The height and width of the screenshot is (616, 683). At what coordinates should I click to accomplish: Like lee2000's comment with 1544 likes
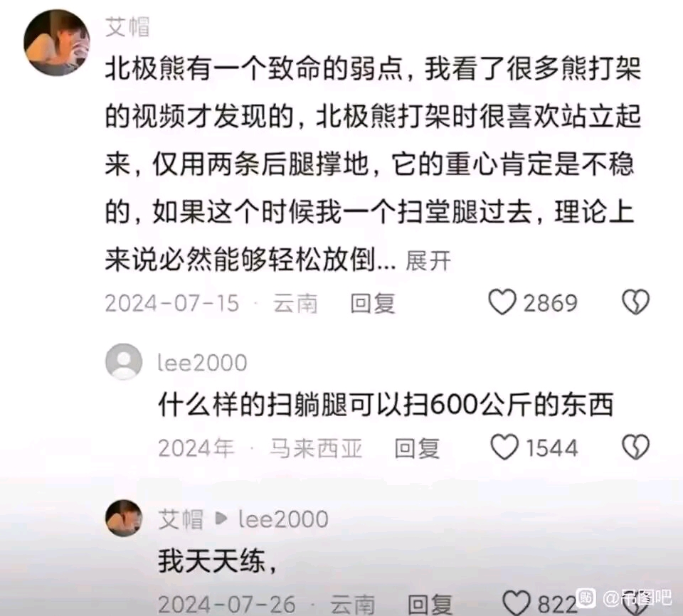(x=504, y=447)
